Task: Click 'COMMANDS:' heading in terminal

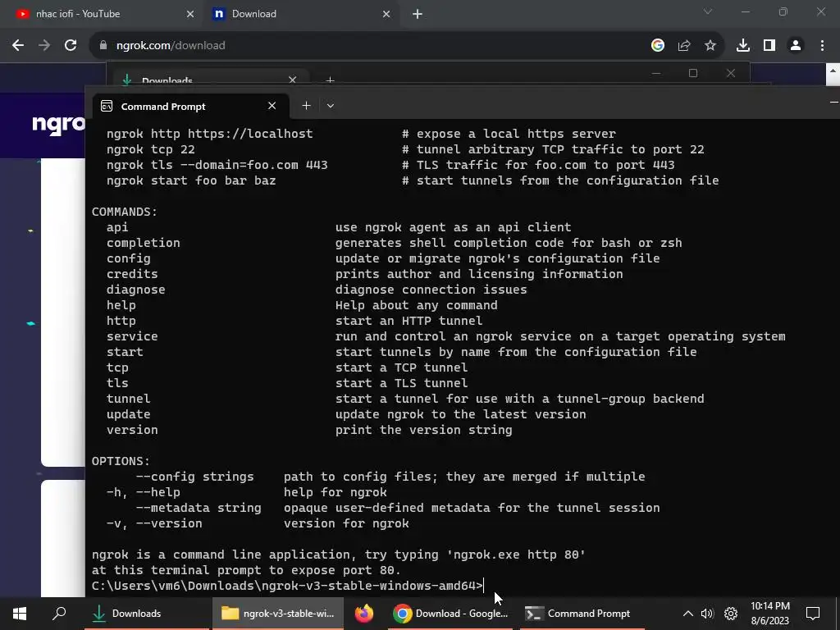Action: [125, 212]
